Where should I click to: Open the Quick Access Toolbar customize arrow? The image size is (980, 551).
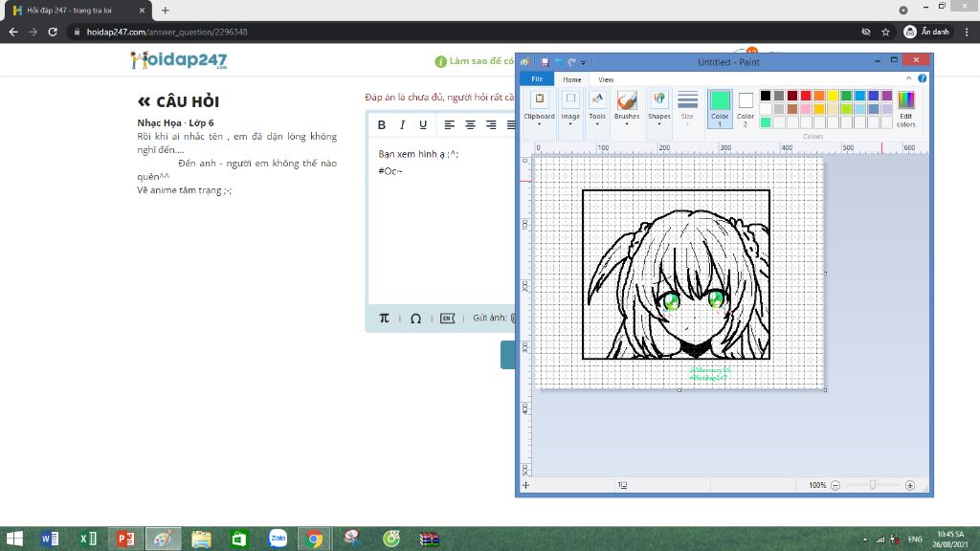point(584,62)
